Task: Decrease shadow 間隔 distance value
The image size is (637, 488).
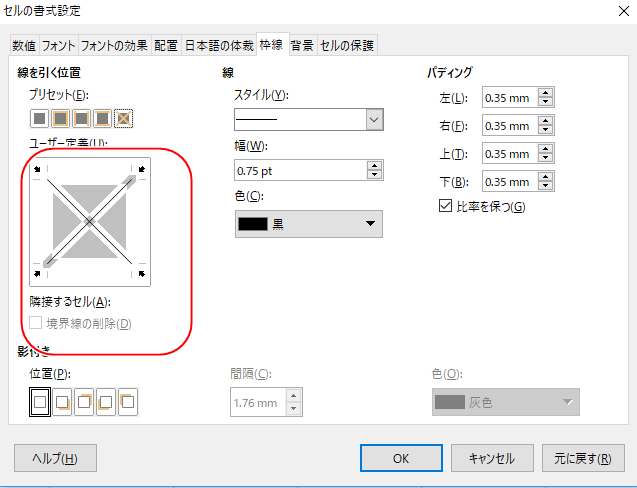Action: 293,409
